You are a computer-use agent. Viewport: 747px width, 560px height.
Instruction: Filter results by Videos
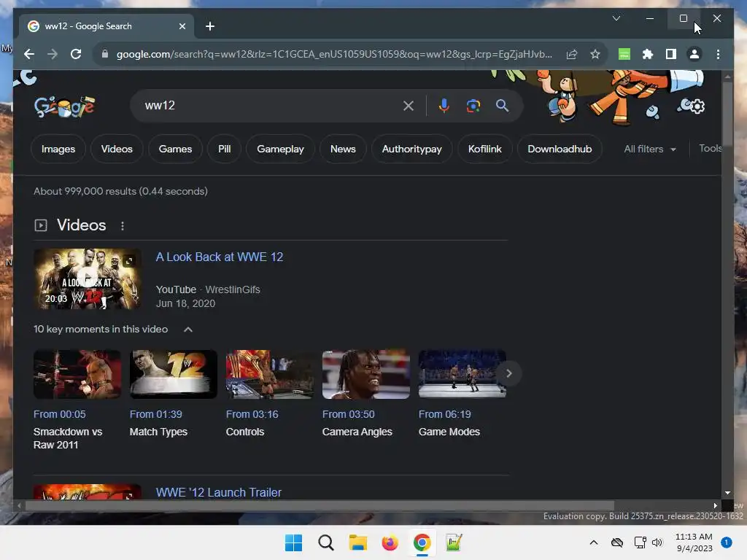click(x=117, y=149)
